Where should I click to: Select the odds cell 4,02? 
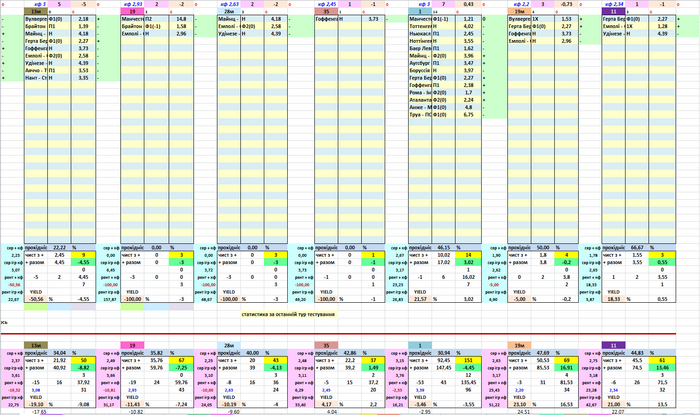[468, 26]
